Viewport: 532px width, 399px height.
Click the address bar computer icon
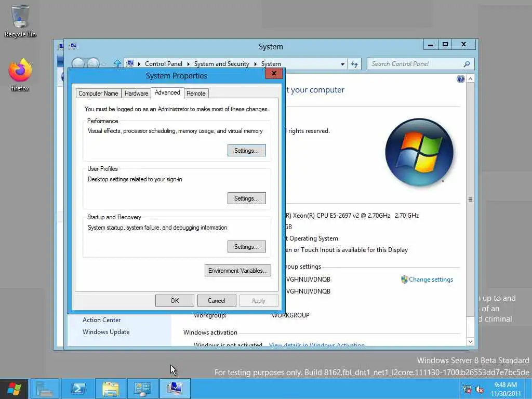pyautogui.click(x=129, y=63)
